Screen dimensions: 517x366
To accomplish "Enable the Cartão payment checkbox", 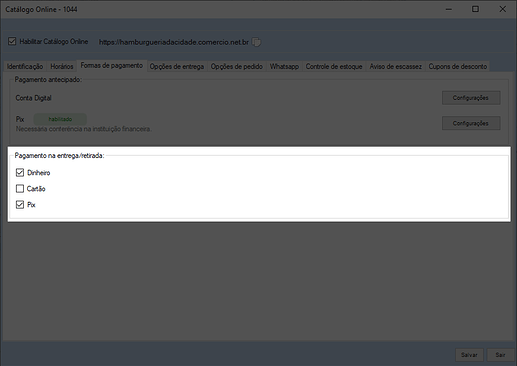I will point(20,189).
